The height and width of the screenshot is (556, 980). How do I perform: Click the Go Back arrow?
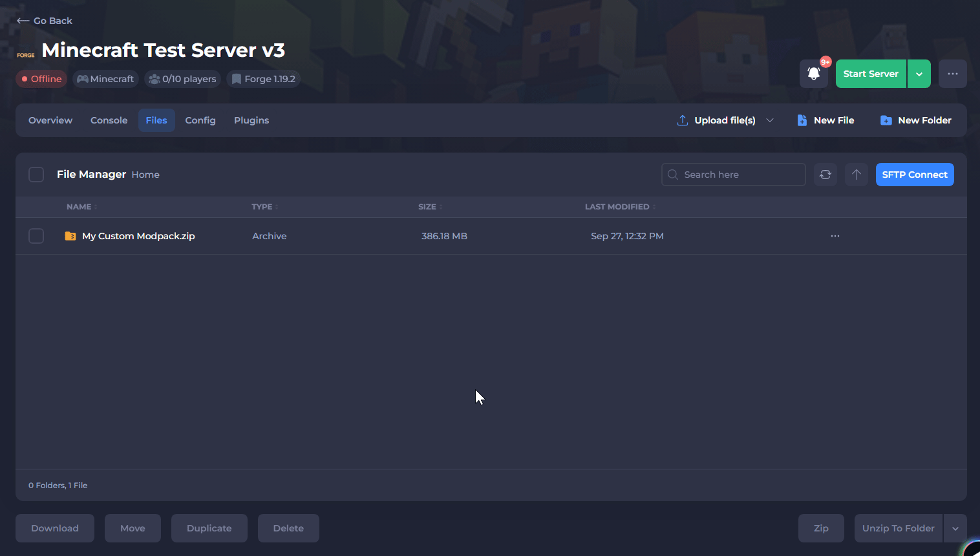click(x=23, y=21)
